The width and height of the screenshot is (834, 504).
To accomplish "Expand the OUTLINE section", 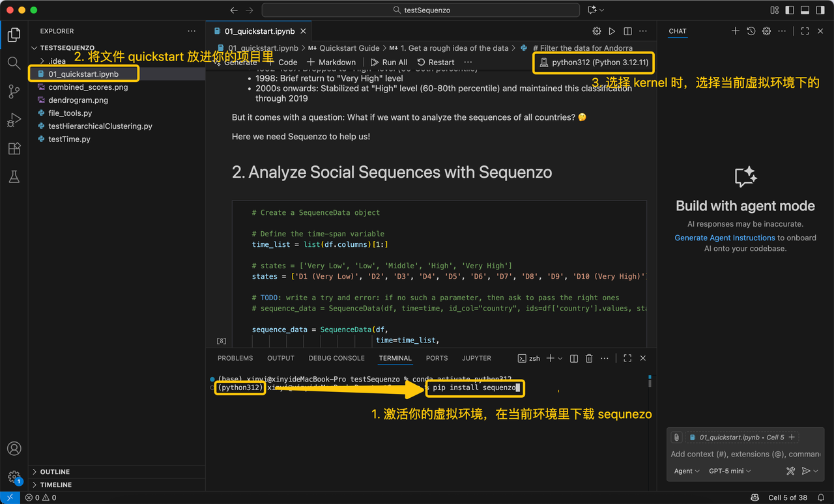I will click(55, 471).
